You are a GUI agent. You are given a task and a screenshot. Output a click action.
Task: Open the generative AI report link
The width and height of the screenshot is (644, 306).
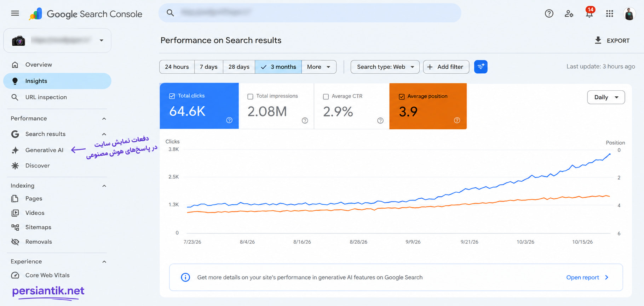587,277
